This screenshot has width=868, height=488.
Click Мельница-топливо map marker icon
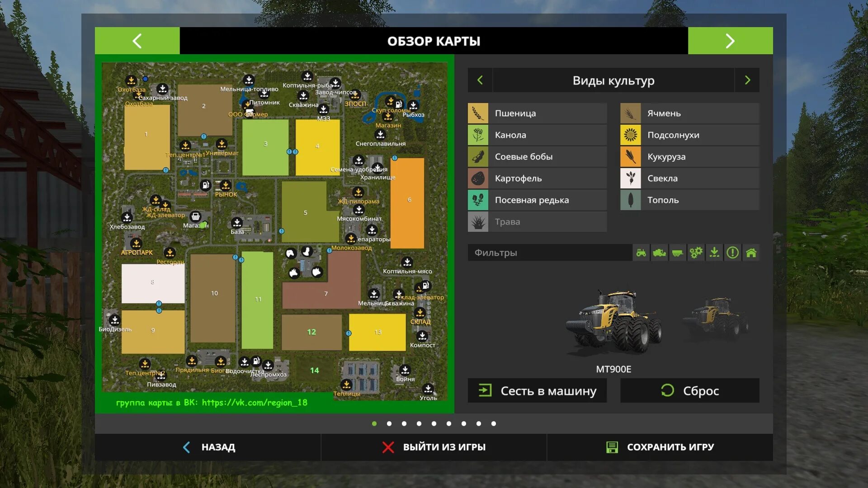249,80
